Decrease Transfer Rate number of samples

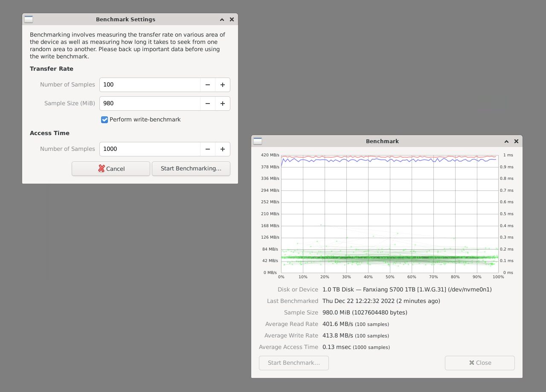[x=207, y=85]
